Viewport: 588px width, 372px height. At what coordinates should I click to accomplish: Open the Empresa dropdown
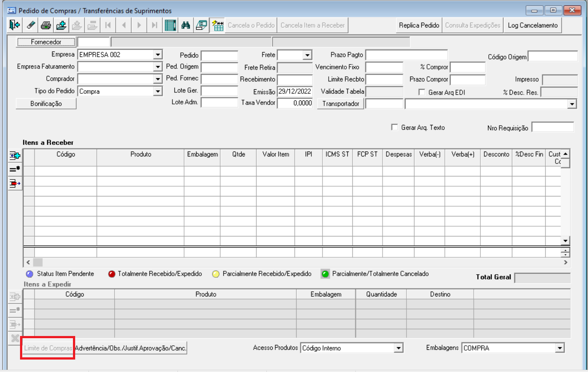(157, 55)
